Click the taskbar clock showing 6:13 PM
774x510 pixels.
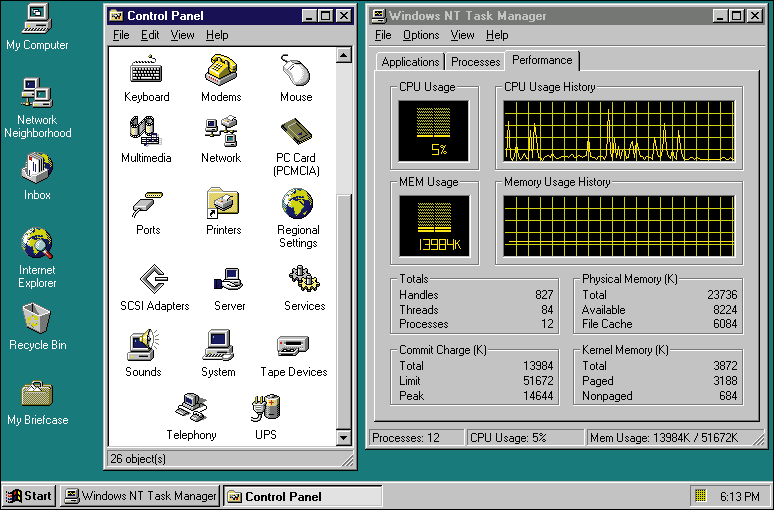point(739,496)
